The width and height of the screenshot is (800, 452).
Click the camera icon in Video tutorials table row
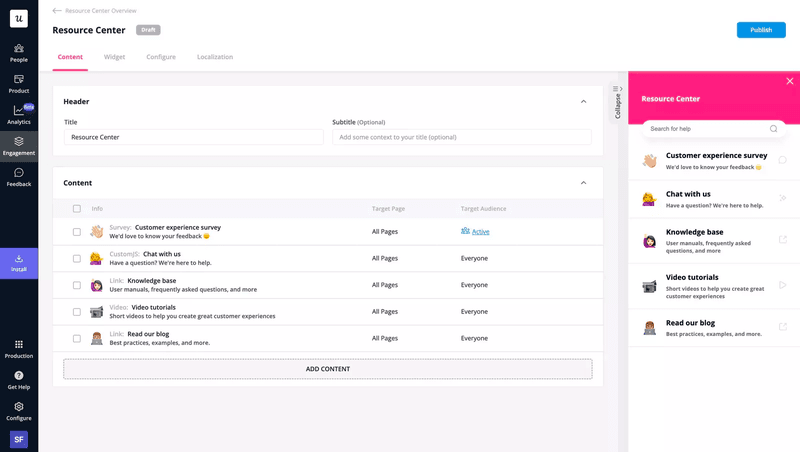(96, 311)
